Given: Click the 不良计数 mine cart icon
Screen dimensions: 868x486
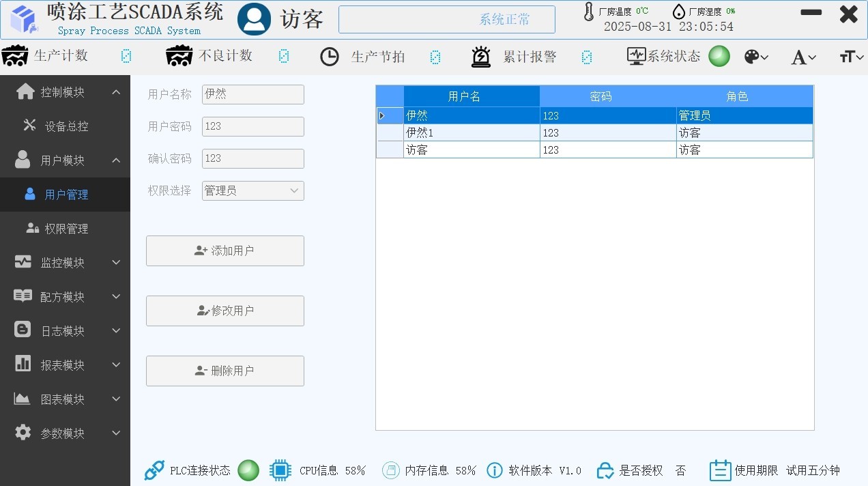Looking at the screenshot, I should pyautogui.click(x=179, y=57).
